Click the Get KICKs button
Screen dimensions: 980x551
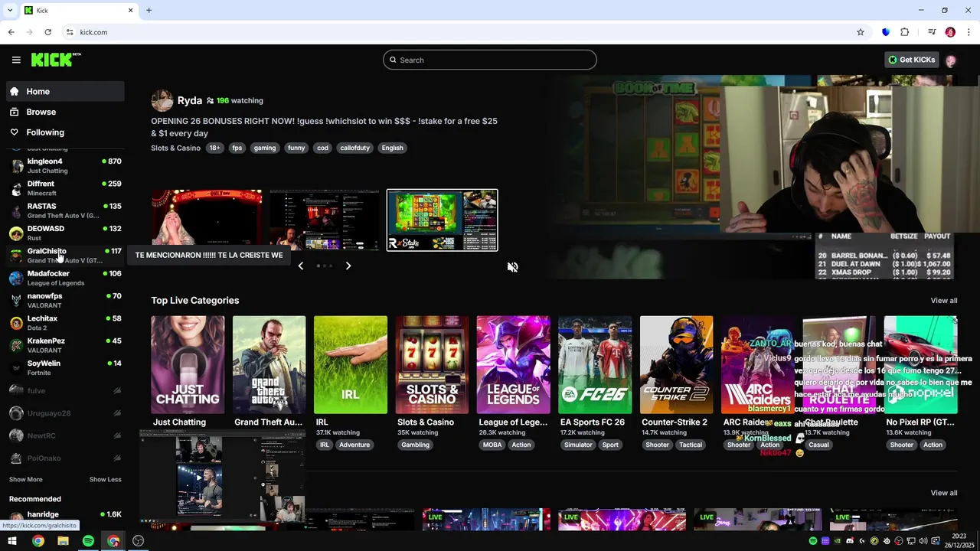coord(911,60)
